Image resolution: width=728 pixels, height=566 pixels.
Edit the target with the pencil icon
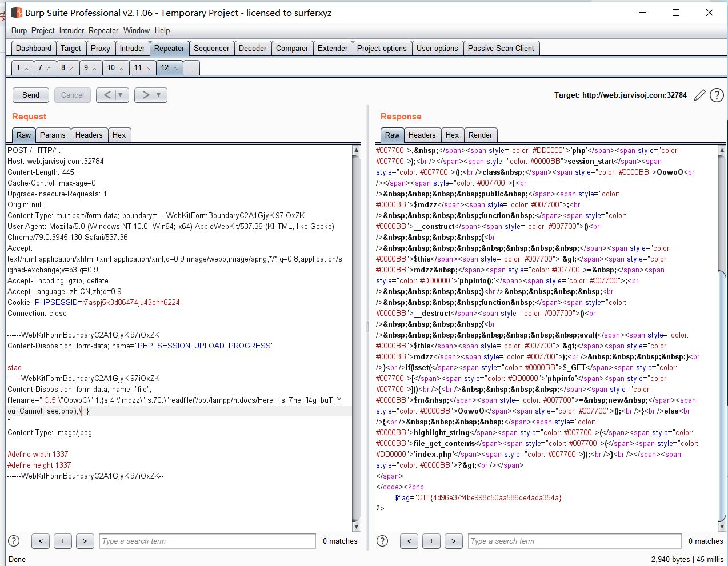pos(699,95)
